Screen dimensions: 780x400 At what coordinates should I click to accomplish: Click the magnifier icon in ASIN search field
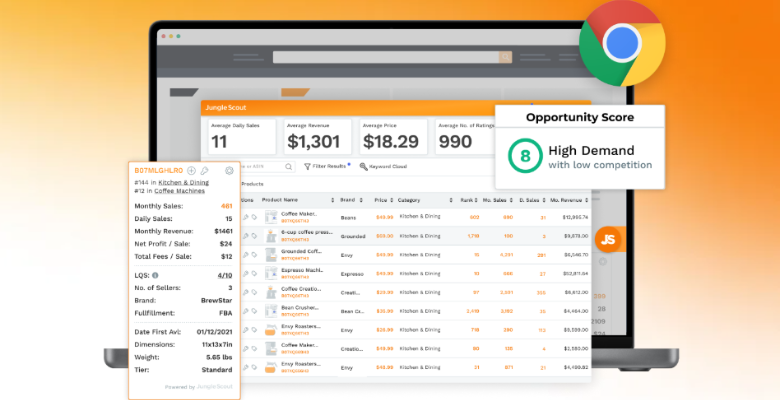pos(289,167)
